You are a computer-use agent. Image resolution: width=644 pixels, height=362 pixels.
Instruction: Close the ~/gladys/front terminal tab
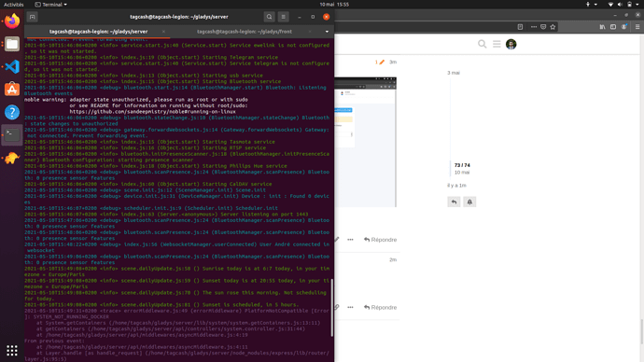(x=310, y=32)
